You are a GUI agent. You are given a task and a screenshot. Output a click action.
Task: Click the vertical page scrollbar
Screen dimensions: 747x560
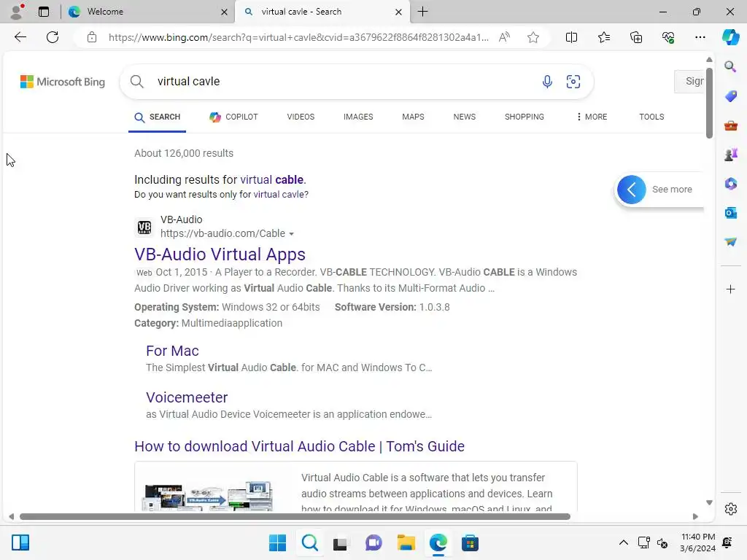pyautogui.click(x=709, y=104)
